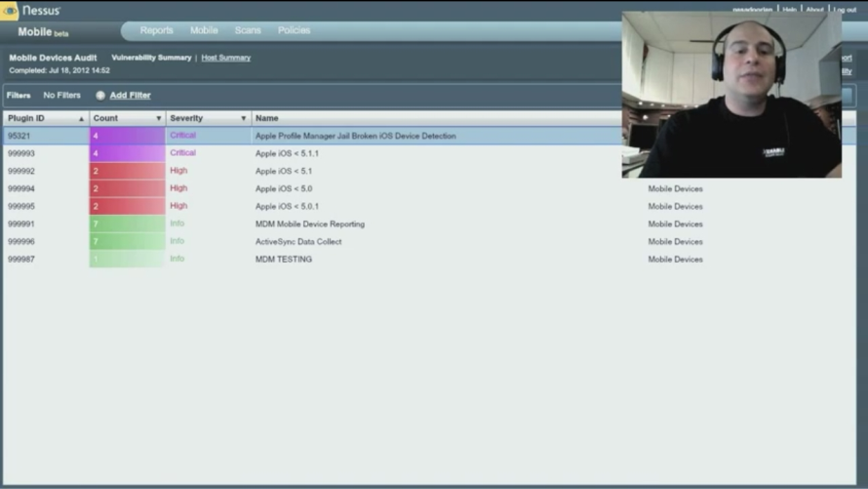
Task: Select the MDM Mobile Device Reporting entry
Action: click(310, 224)
